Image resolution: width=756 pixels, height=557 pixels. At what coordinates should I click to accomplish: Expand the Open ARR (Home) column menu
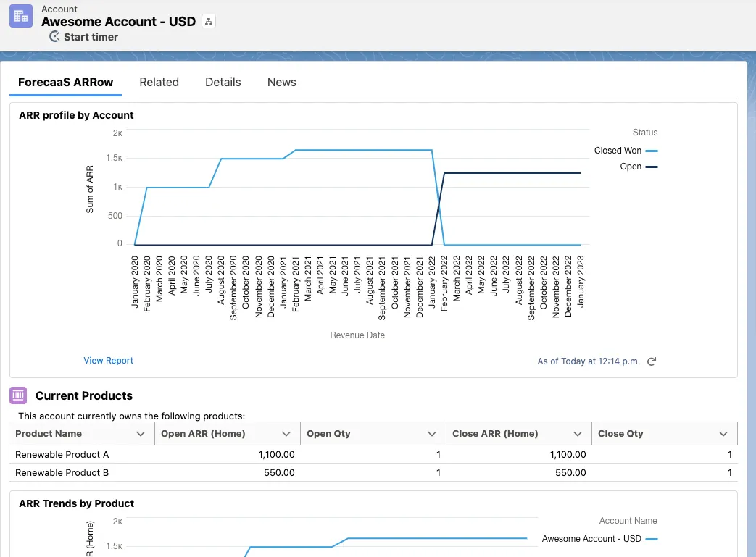[x=286, y=434]
